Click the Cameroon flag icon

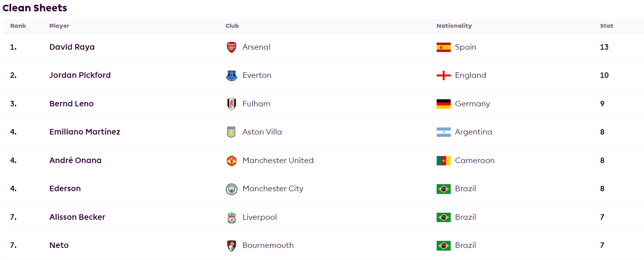point(444,161)
